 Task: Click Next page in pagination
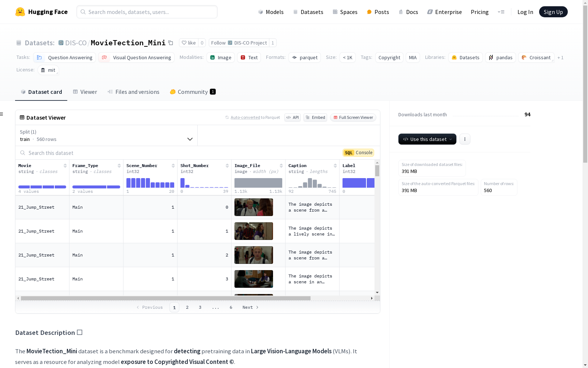(251, 307)
